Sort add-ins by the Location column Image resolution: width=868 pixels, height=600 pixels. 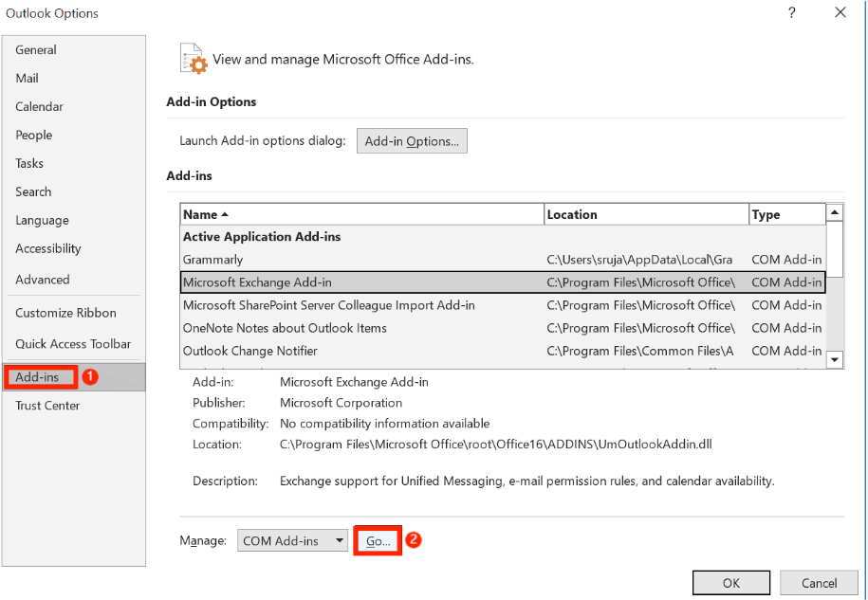click(x=646, y=214)
